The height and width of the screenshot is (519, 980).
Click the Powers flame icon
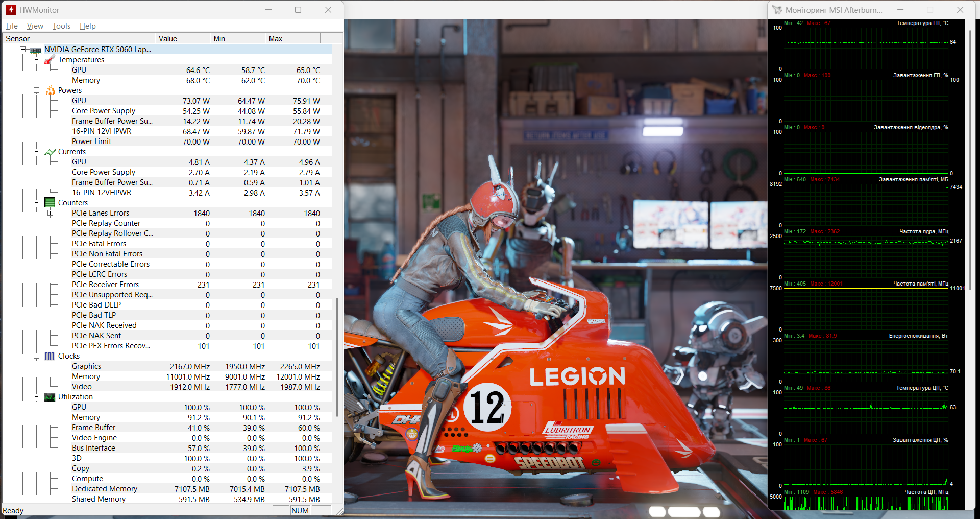[50, 90]
